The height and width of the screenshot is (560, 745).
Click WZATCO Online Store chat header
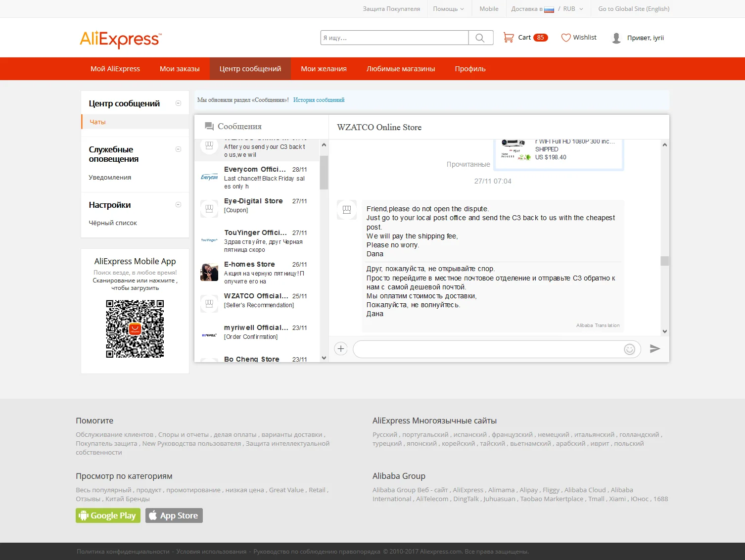coord(379,127)
